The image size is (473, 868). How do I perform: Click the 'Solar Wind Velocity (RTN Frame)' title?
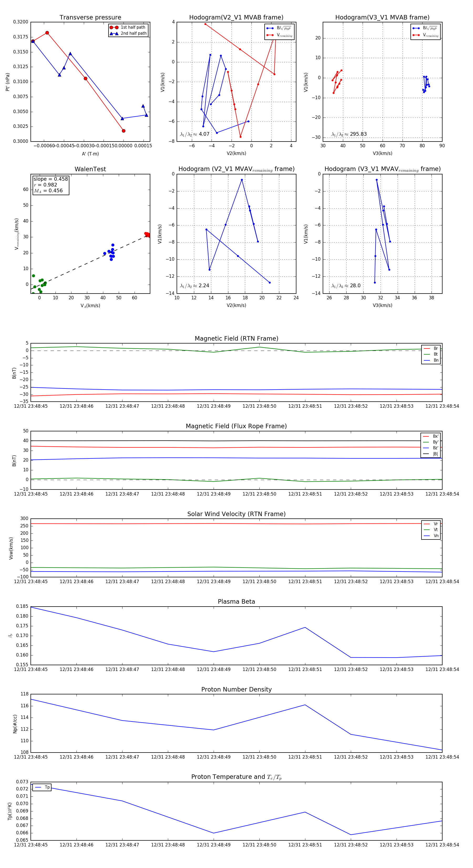tap(236, 514)
